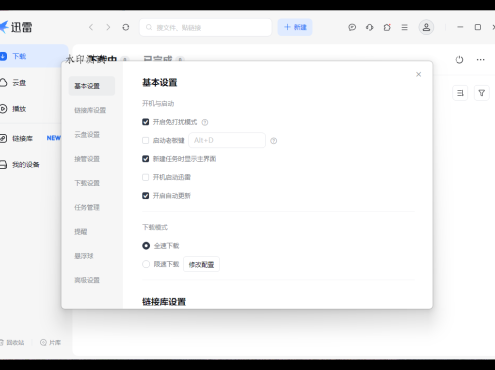Select 基本设置 in settings sidebar
Screen dimensions: 495x370
tap(92, 86)
